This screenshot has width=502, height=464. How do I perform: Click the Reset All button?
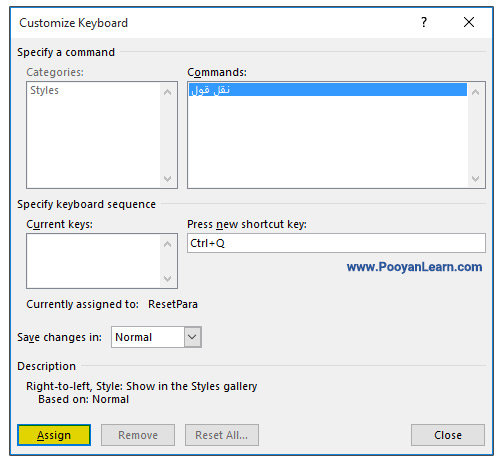pyautogui.click(x=222, y=435)
